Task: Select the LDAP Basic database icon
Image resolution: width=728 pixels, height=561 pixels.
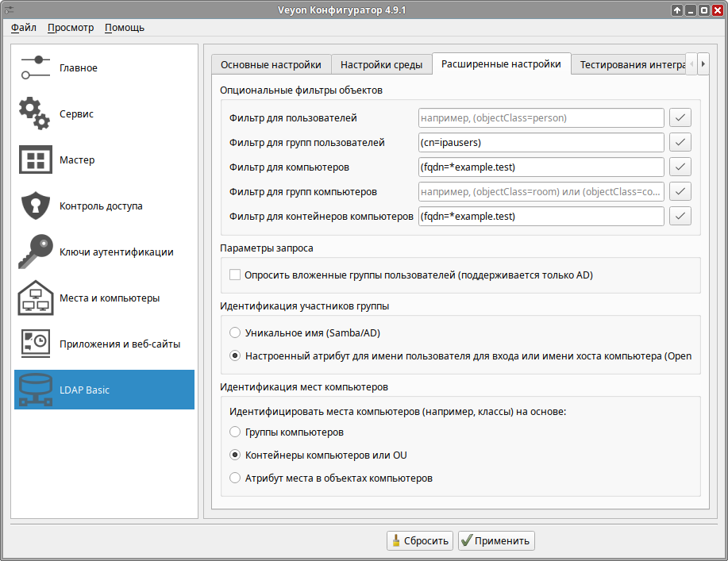Action: (x=36, y=390)
